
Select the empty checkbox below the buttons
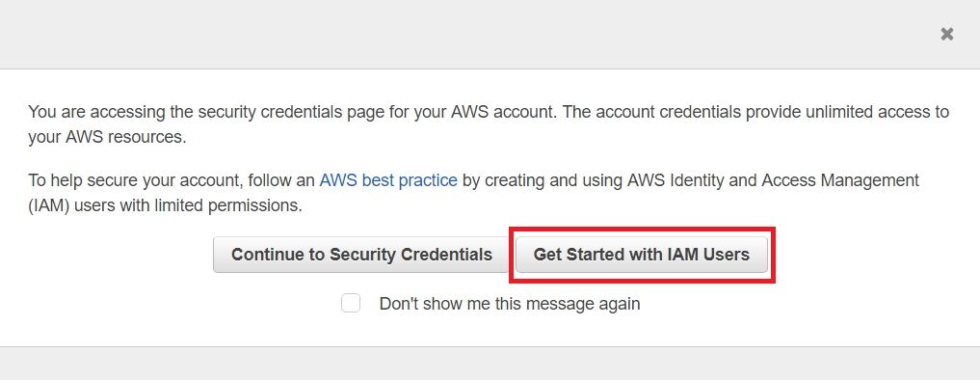pos(351,303)
